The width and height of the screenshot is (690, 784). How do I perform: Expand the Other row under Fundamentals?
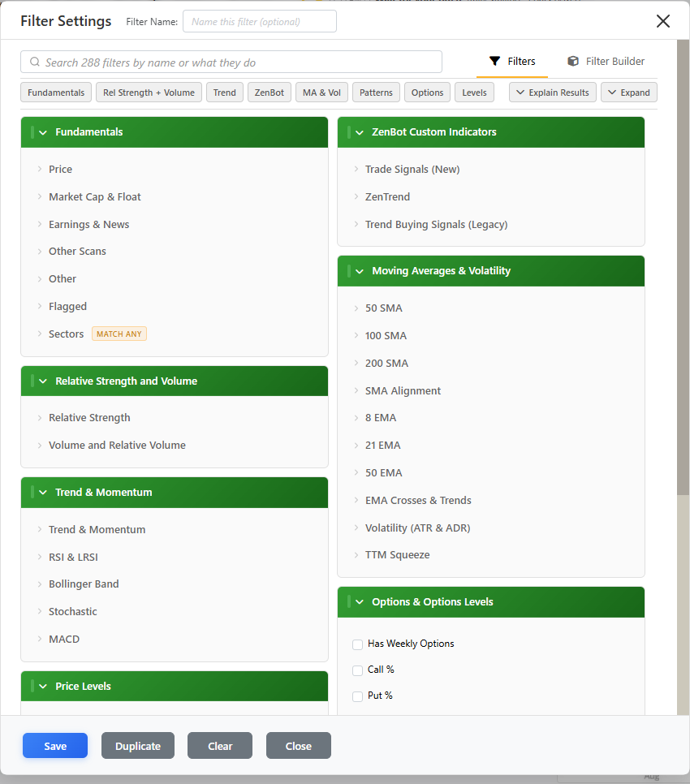click(x=175, y=278)
